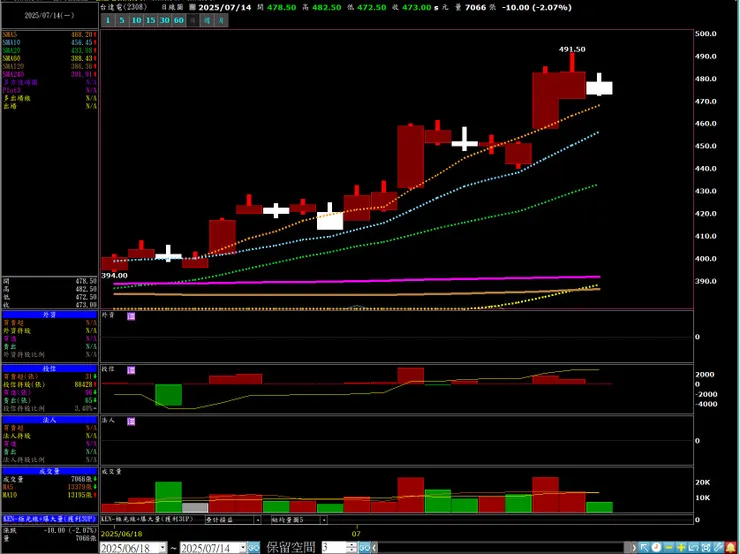Click the alert bell icon at bottom right
This screenshot has height=554, width=740.
(x=731, y=547)
